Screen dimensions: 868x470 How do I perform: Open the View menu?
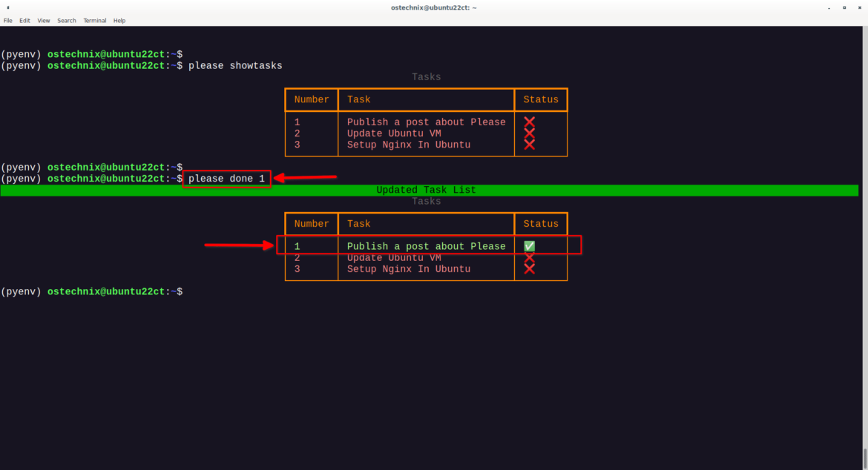[x=44, y=21]
